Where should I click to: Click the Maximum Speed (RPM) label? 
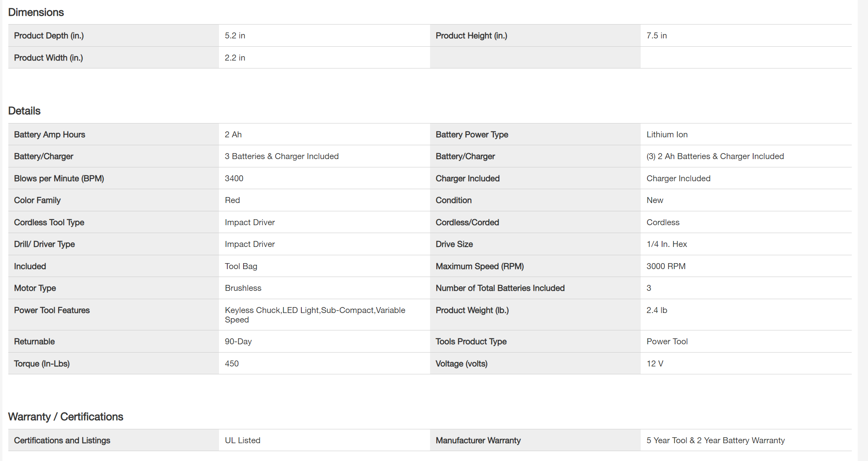tap(480, 266)
